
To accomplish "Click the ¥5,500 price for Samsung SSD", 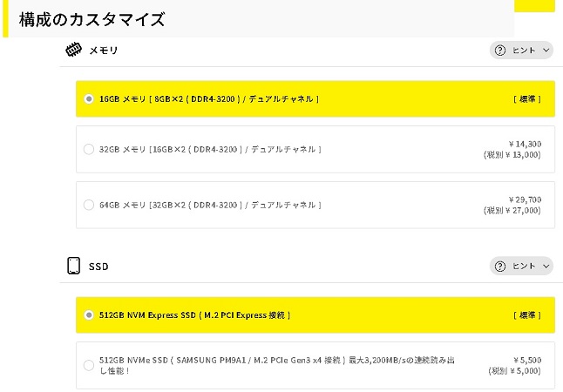I will coord(526,359).
